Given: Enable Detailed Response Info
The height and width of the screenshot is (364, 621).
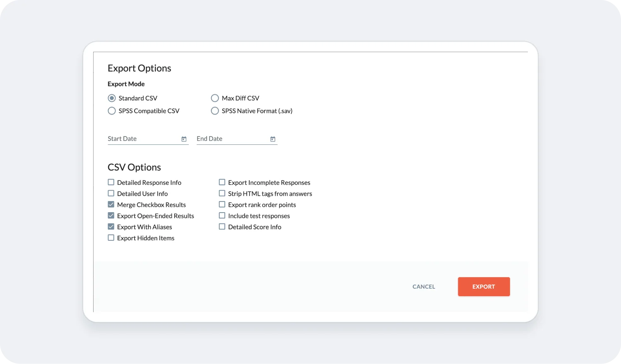Looking at the screenshot, I should [111, 182].
